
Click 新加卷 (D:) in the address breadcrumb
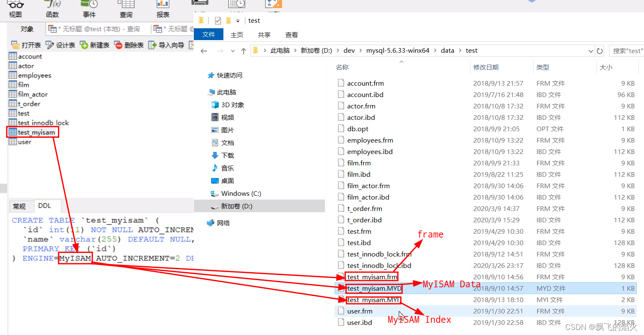[316, 51]
